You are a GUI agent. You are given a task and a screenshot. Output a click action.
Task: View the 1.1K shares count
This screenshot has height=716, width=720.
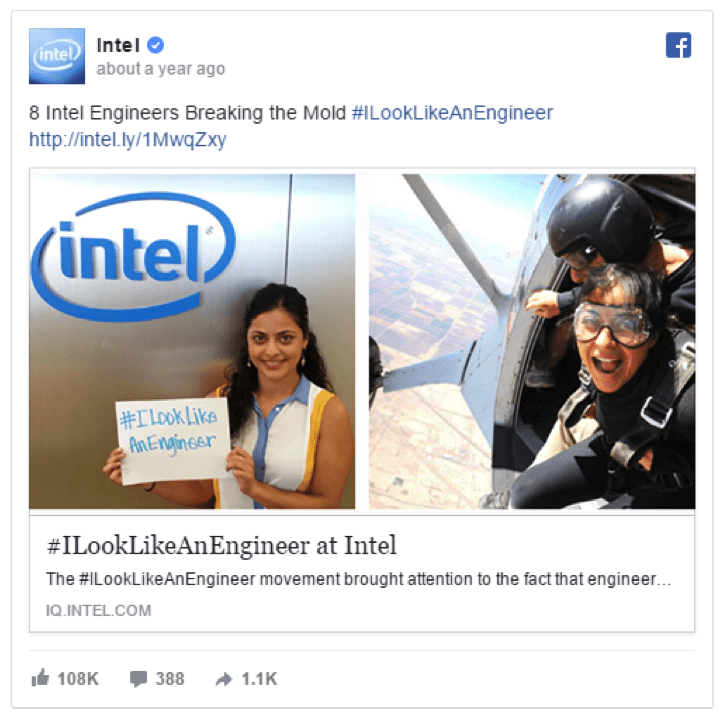(259, 679)
